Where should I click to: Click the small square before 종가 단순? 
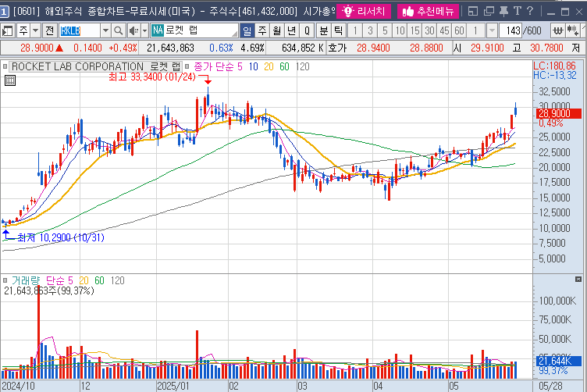point(187,66)
